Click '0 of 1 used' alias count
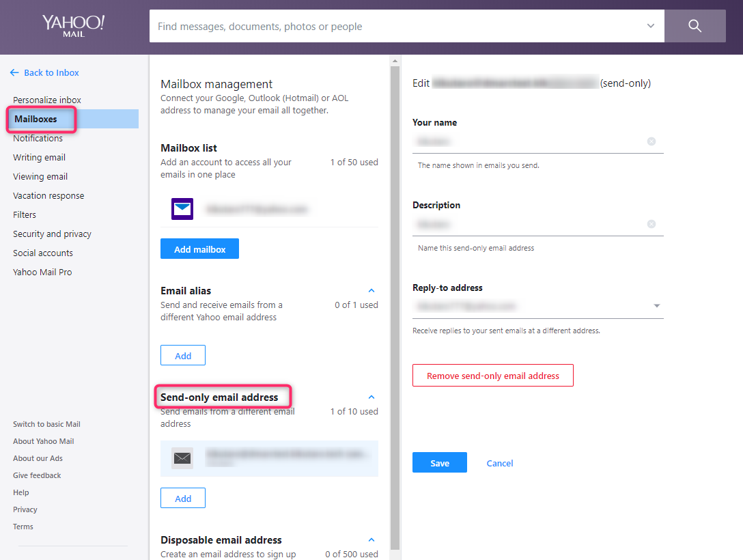This screenshot has height=560, width=743. (x=356, y=305)
